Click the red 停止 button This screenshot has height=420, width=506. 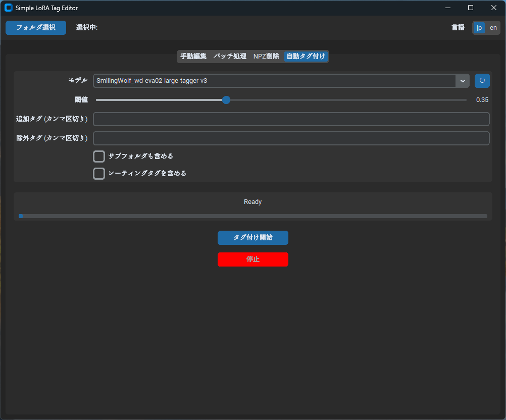point(252,259)
